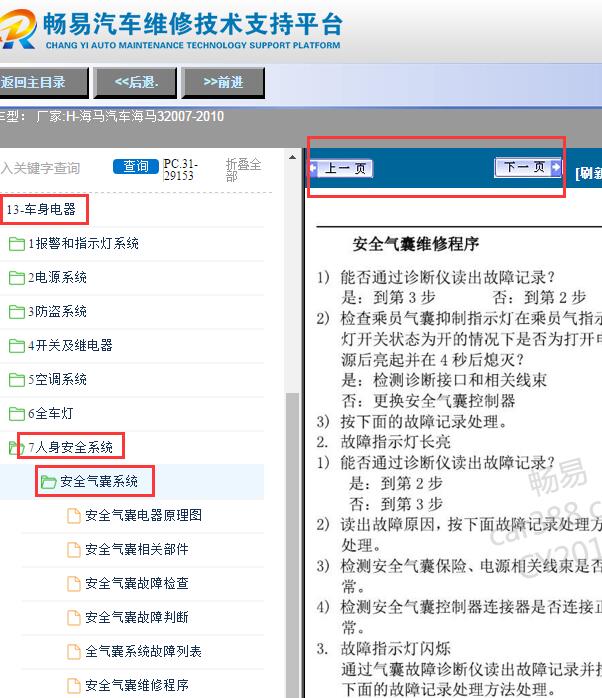Click open folder icon of 安全气囊系统
Image resolution: width=602 pixels, height=698 pixels.
click(48, 482)
